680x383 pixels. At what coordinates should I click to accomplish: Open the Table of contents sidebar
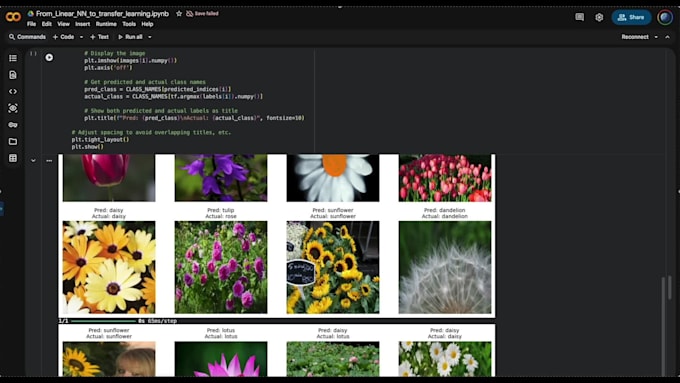coord(13,58)
